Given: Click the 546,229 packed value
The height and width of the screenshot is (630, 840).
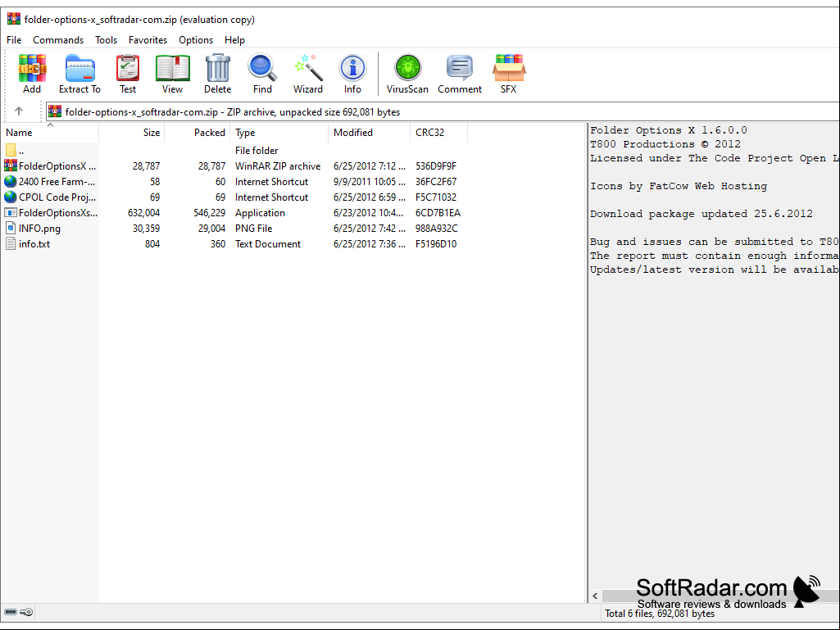Looking at the screenshot, I should pyautogui.click(x=210, y=213).
